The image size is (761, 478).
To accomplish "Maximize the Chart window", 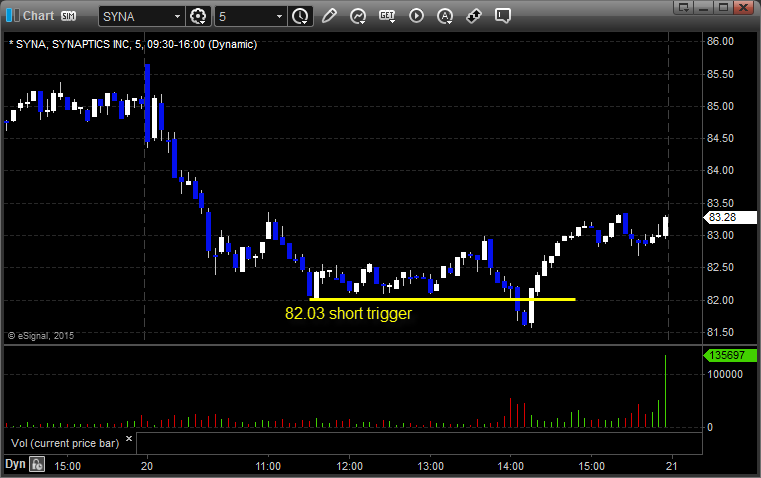I will tap(723, 7).
